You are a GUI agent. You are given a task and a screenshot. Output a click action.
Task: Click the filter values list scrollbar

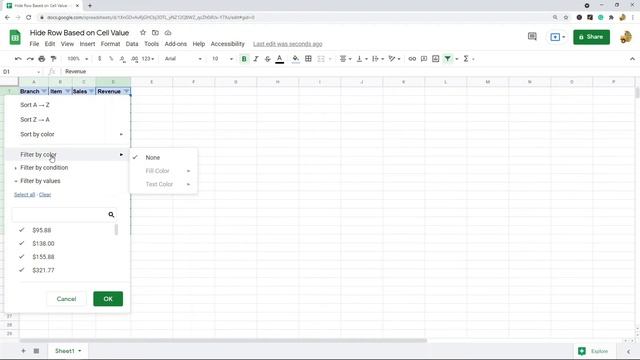tap(116, 229)
